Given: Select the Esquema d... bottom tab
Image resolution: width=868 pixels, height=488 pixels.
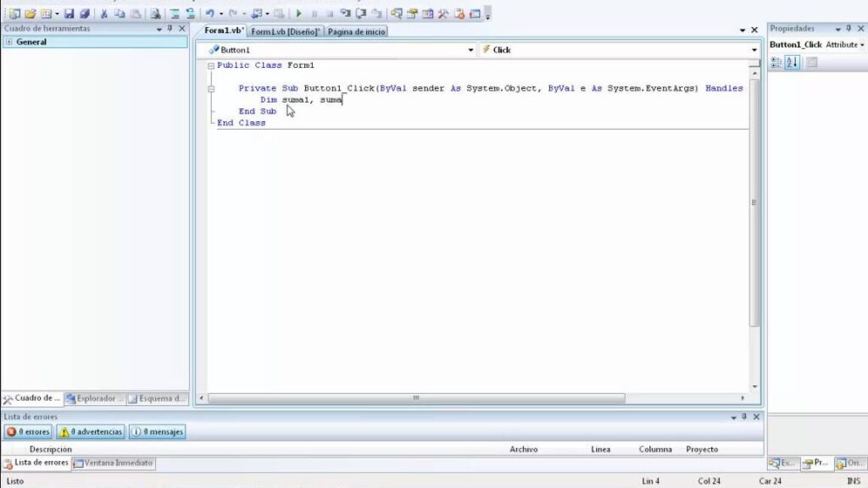Looking at the screenshot, I should [x=157, y=398].
